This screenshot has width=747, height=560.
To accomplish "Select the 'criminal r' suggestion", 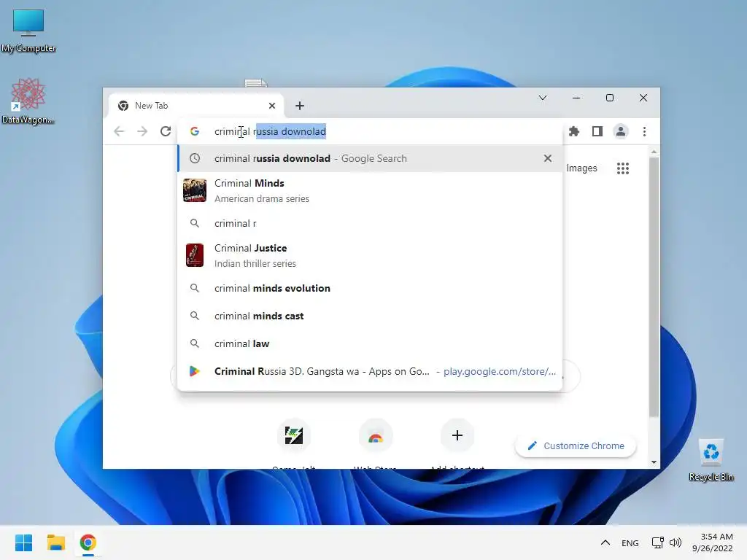I will (370, 223).
